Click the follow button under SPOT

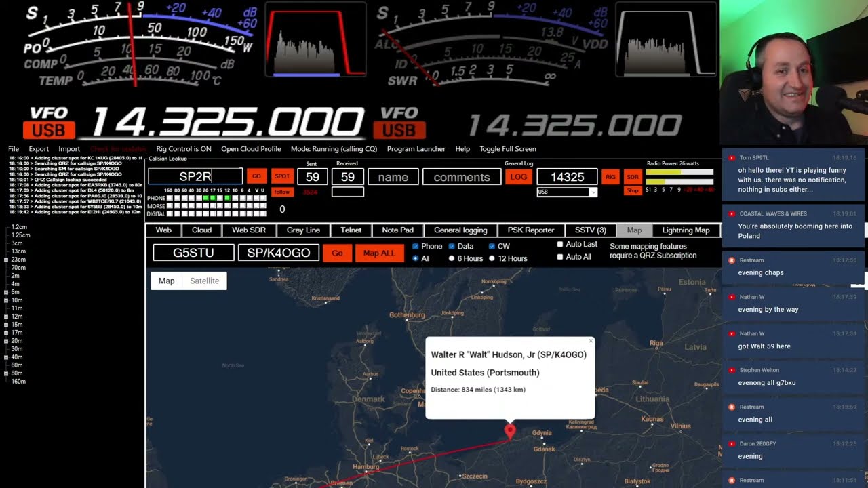tap(282, 192)
